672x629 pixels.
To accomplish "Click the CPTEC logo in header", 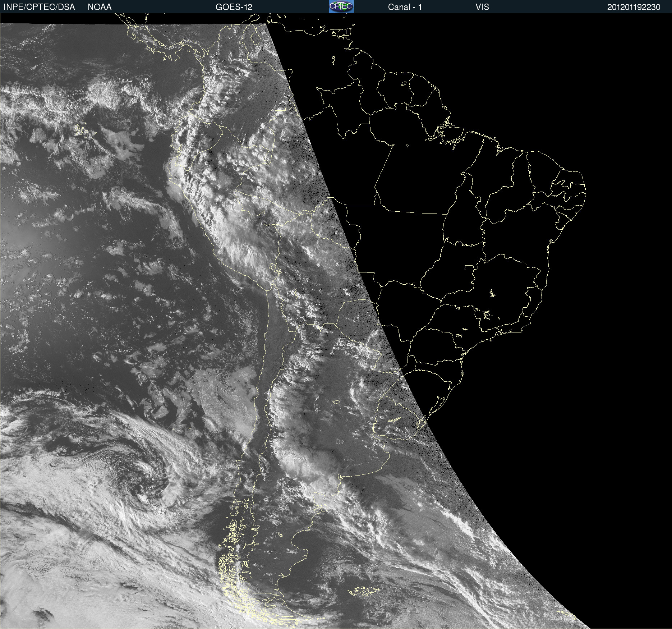I will tap(341, 6).
